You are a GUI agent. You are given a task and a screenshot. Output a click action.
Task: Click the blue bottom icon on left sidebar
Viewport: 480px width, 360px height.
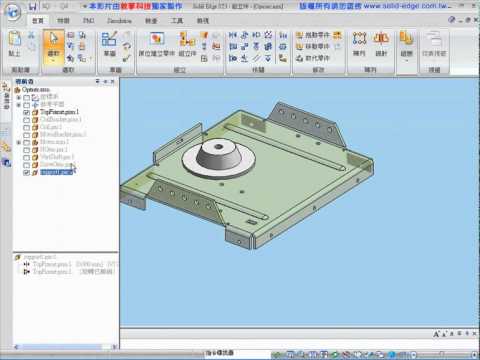pos(6,162)
